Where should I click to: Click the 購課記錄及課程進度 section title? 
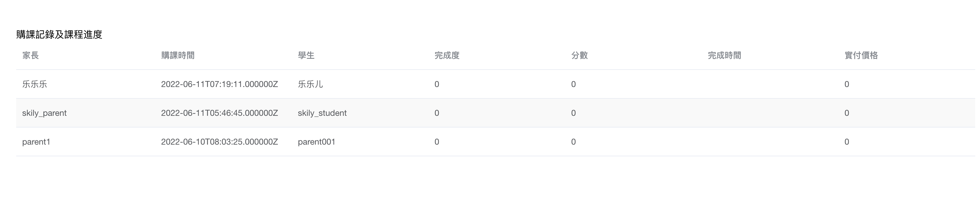(59, 34)
